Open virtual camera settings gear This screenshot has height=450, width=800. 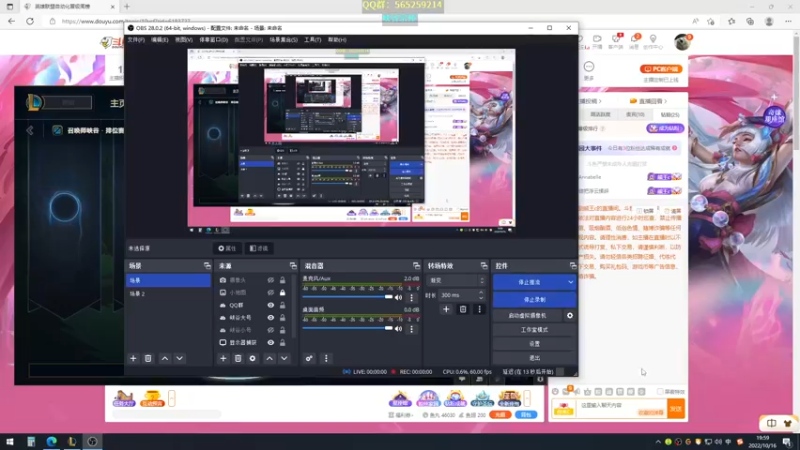point(570,316)
